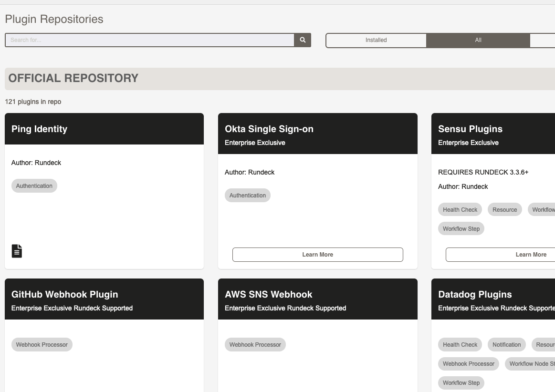Click Authentication tag on Ping Identity card
The image size is (555, 392).
click(34, 186)
